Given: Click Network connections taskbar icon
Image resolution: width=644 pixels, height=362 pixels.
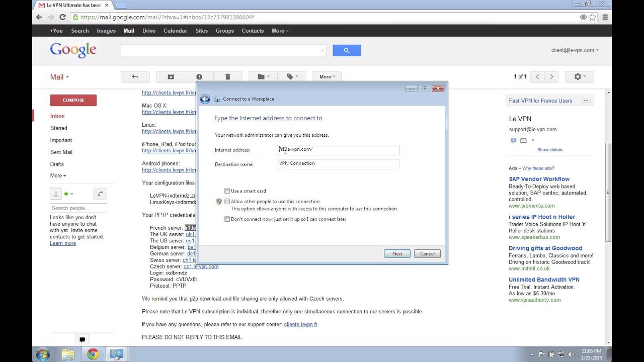Looking at the screenshot, I should coord(117,354).
